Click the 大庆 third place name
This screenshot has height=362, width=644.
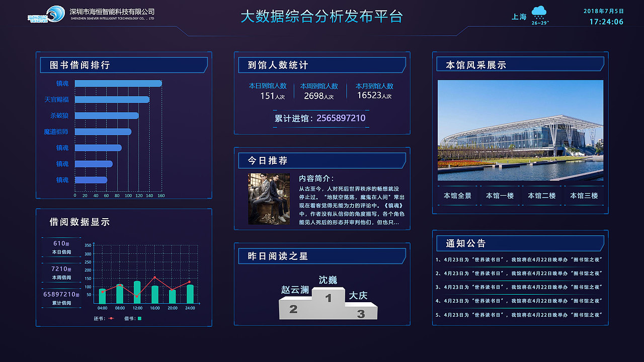pyautogui.click(x=358, y=295)
